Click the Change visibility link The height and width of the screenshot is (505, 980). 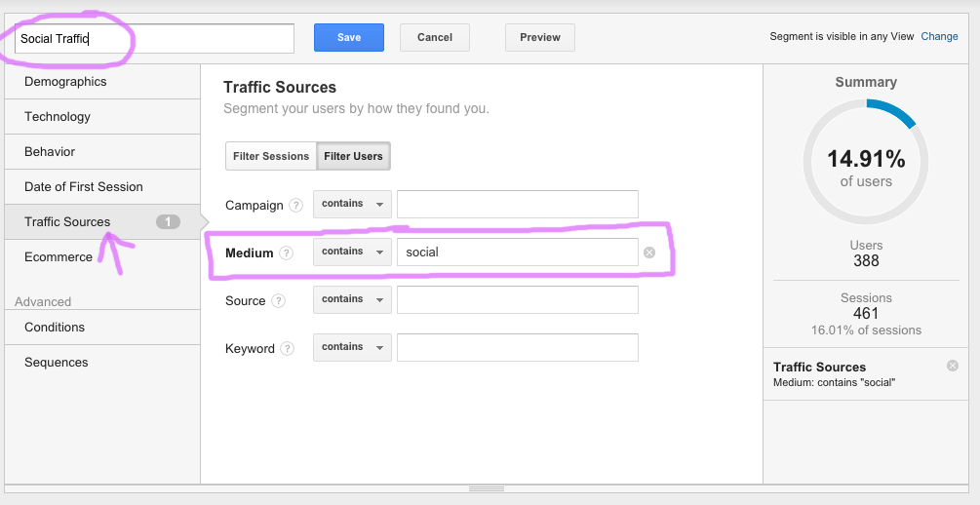939,36
